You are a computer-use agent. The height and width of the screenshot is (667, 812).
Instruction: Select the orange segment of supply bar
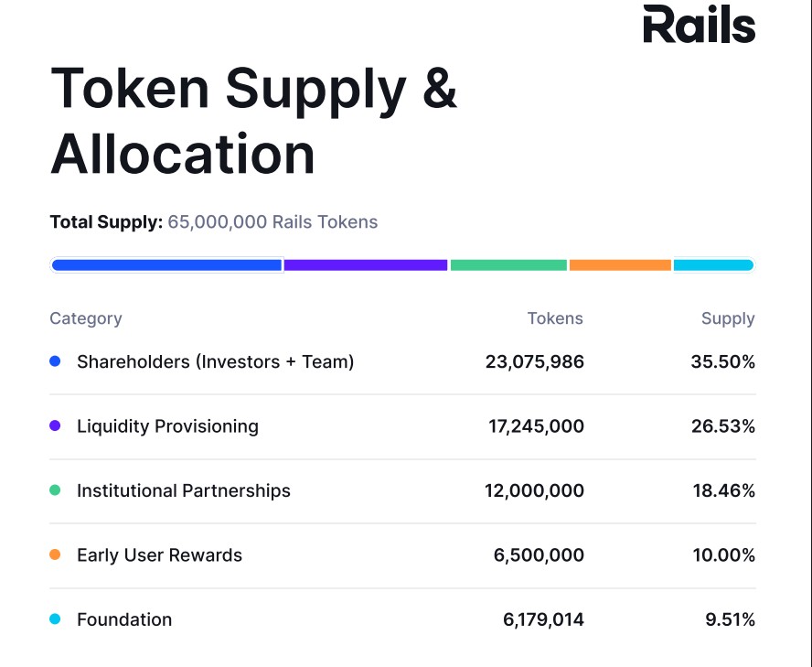pyautogui.click(x=620, y=265)
